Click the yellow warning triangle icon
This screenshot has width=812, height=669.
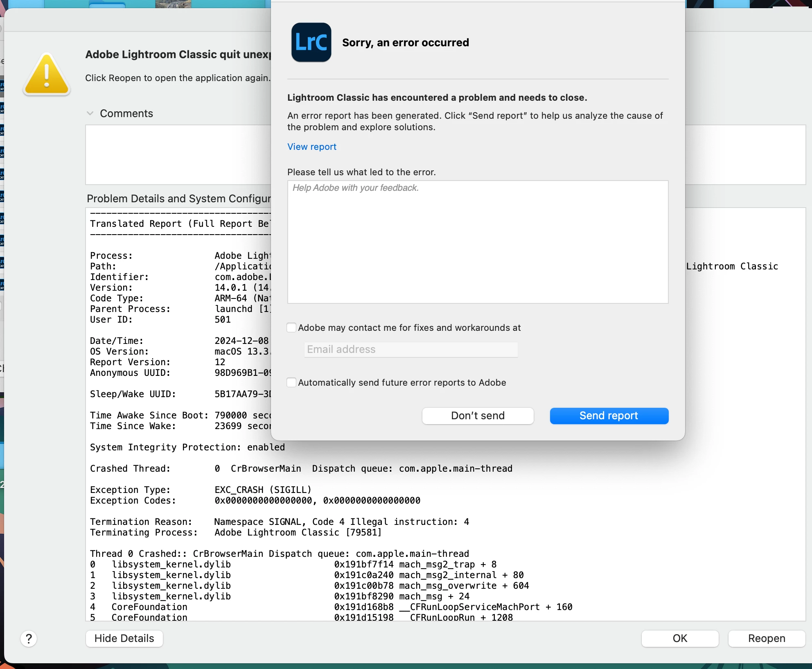click(47, 75)
